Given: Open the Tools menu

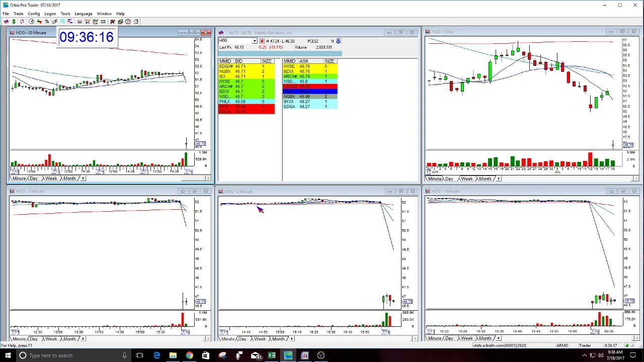Looking at the screenshot, I should point(65,14).
